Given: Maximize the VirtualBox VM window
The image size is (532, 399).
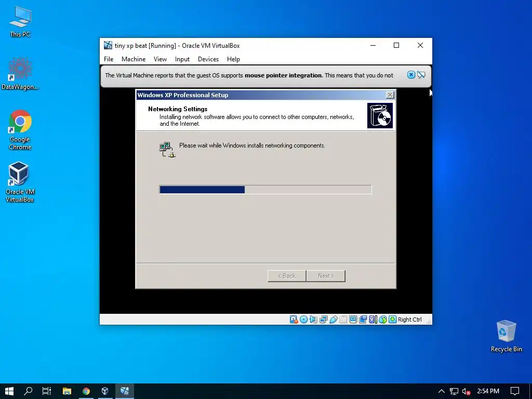Looking at the screenshot, I should [396, 45].
